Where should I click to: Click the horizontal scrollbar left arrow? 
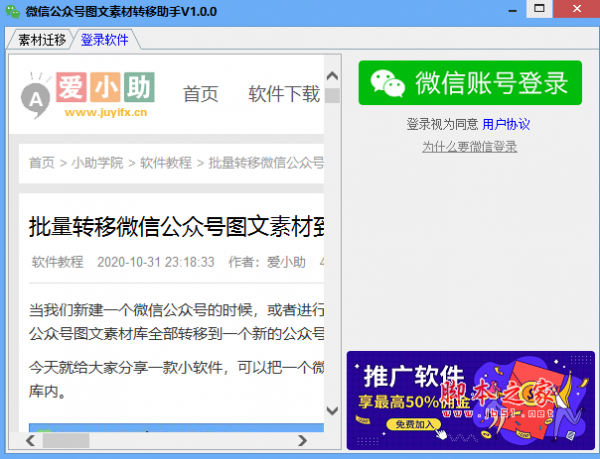pos(31,441)
